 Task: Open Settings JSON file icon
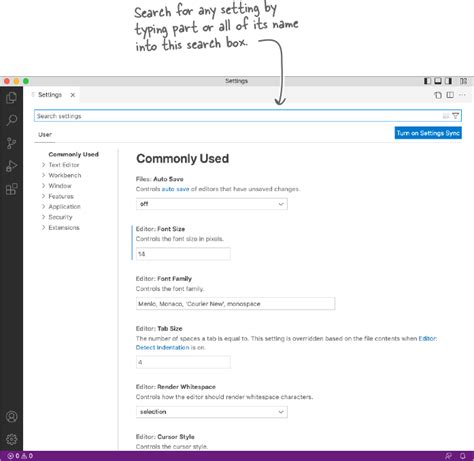click(438, 95)
